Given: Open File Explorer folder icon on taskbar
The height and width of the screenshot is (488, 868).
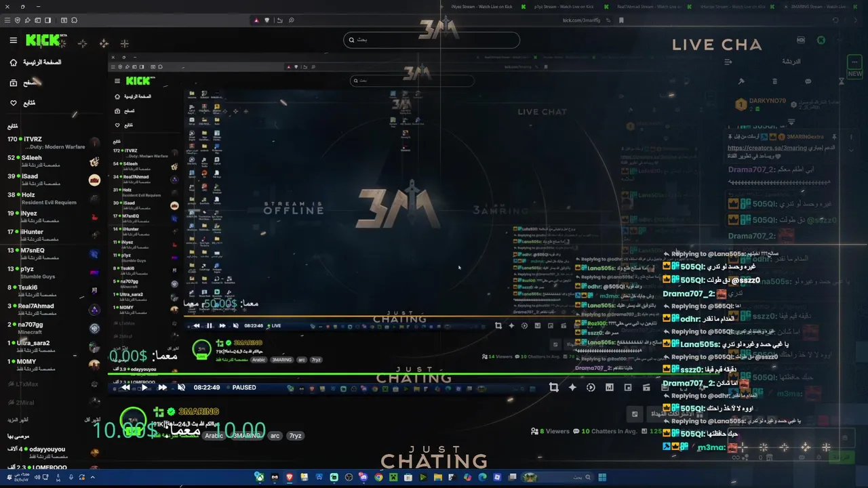Looking at the screenshot, I should [x=438, y=477].
